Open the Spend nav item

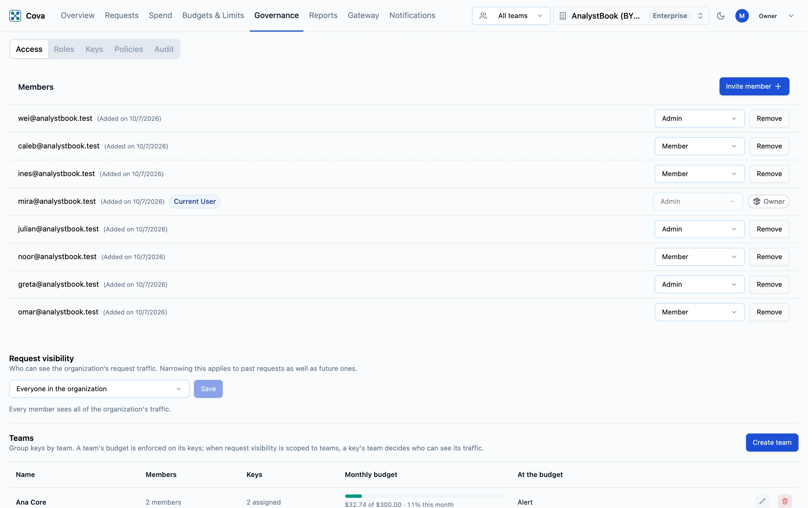click(160, 16)
